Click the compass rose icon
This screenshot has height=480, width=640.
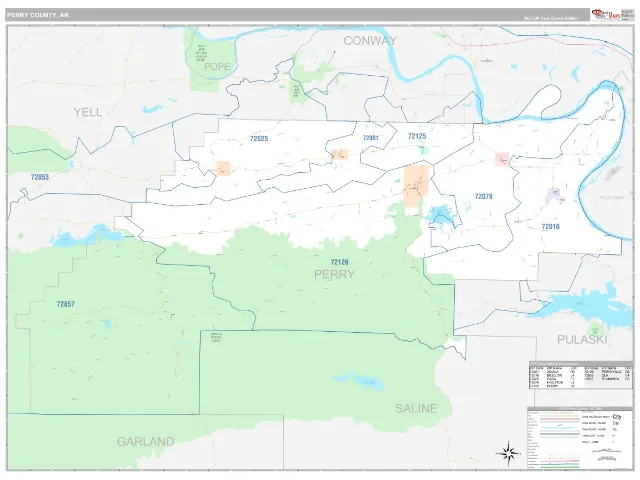coord(508,453)
